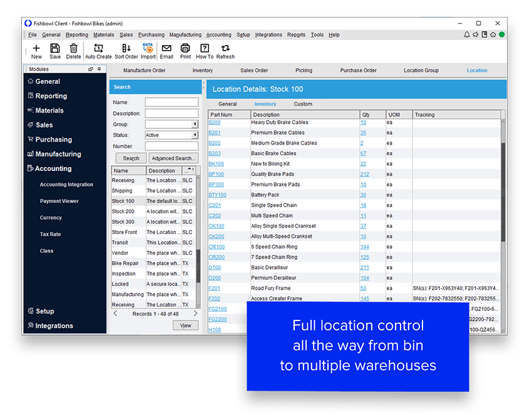Viewport: 532px width, 415px height.
Task: Expand the Purchasing module group
Action: coord(49,140)
